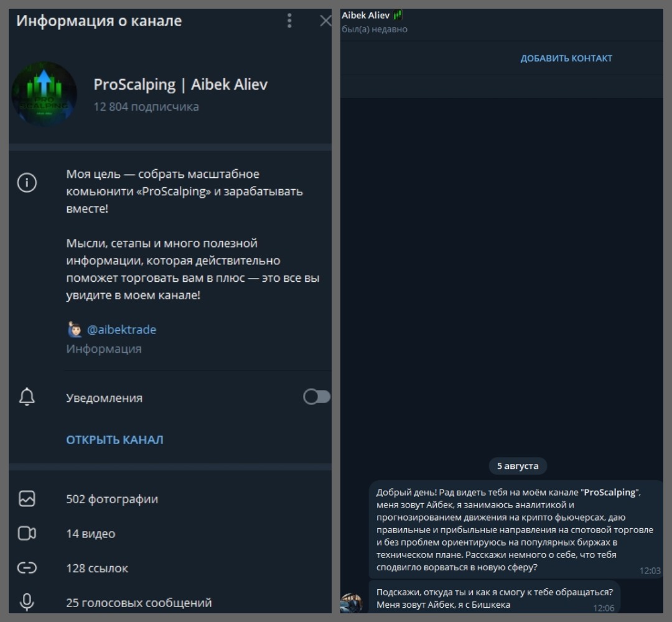Open the @aibektrade profile link
Viewport: 672px width, 622px height.
[x=121, y=330]
